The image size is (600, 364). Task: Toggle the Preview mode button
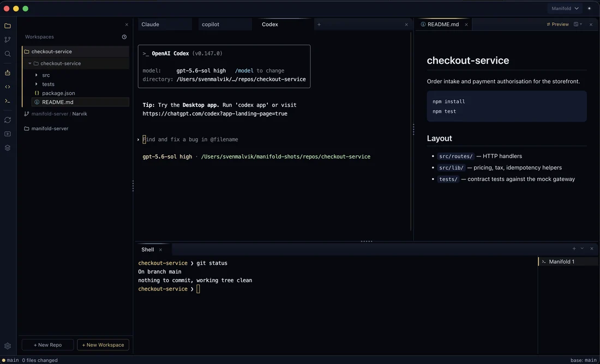click(x=557, y=25)
